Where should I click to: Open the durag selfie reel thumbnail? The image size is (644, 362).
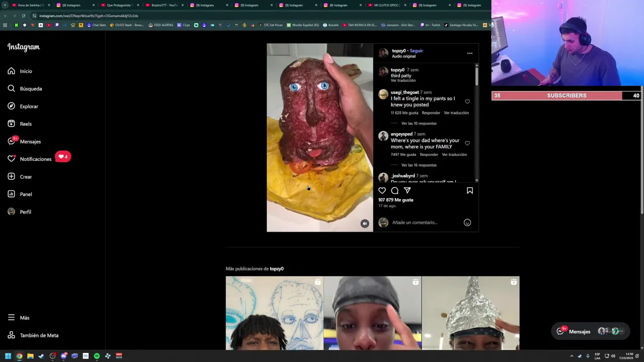(x=372, y=313)
